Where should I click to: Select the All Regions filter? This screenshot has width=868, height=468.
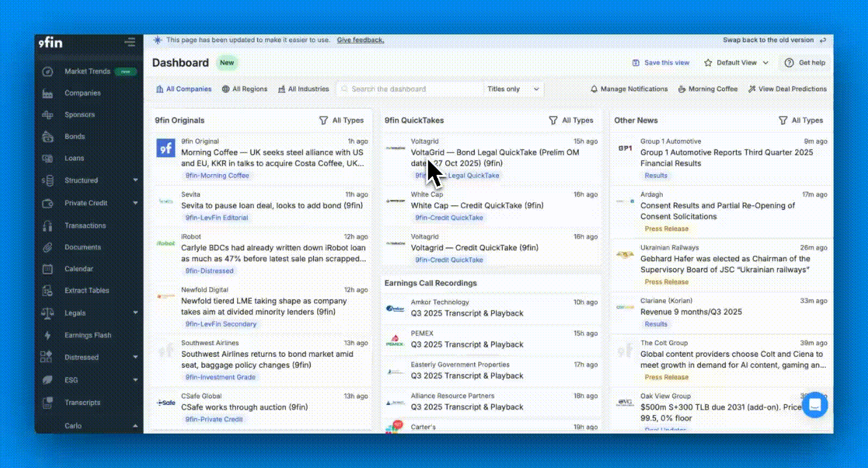click(244, 89)
